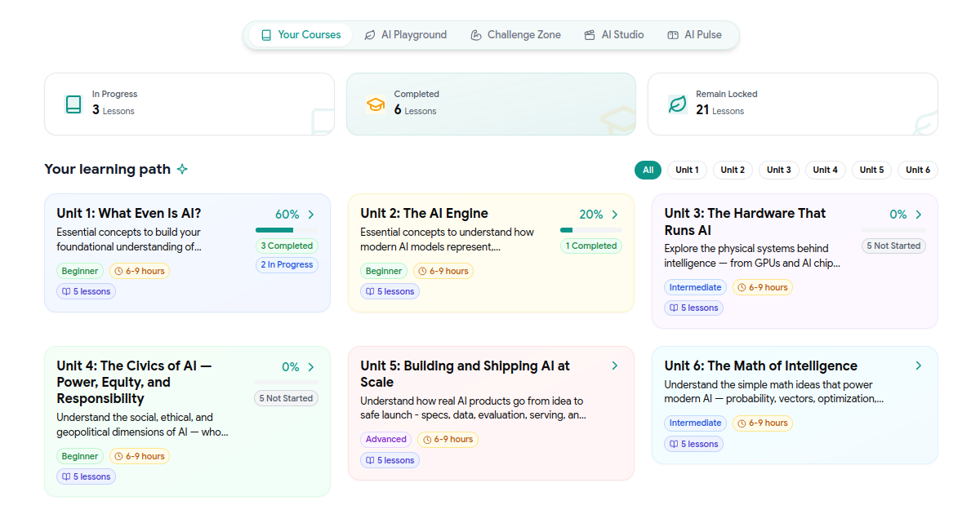The width and height of the screenshot is (980, 514).
Task: Click clock icon in Unit 5 hours tag
Action: (x=427, y=439)
